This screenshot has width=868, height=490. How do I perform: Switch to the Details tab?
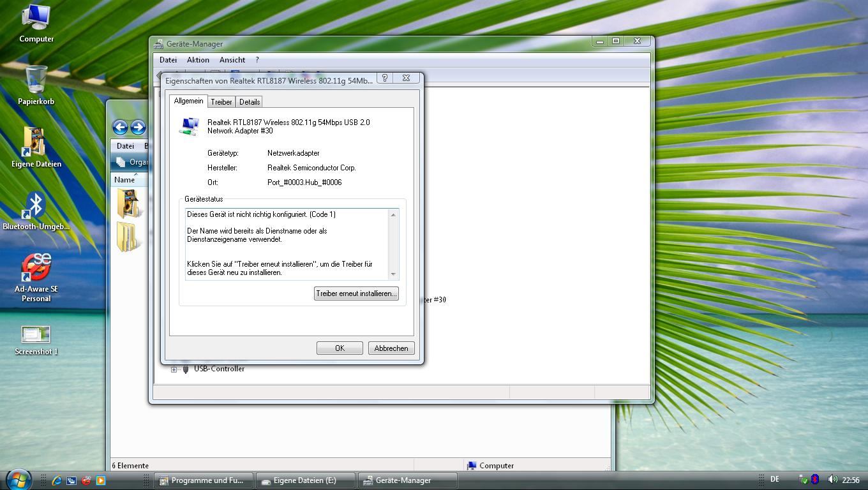coord(250,102)
